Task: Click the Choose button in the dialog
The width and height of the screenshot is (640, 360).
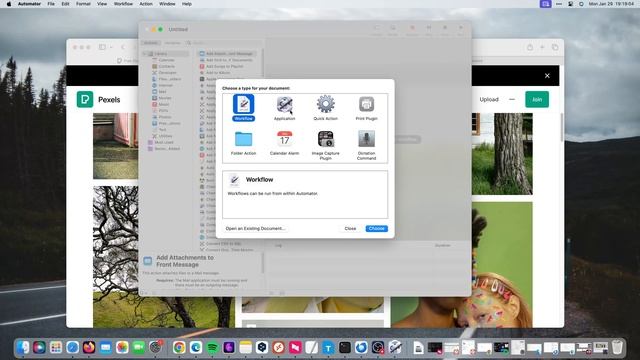Action: (x=376, y=229)
